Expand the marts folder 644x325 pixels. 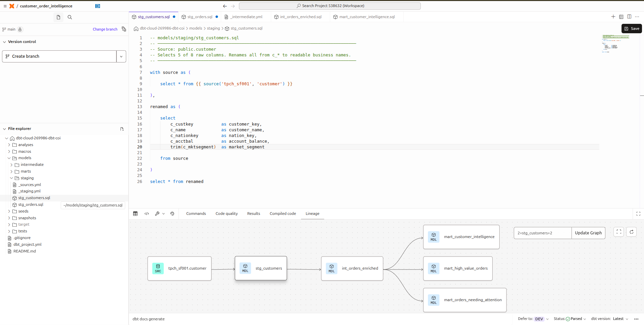pyautogui.click(x=11, y=172)
